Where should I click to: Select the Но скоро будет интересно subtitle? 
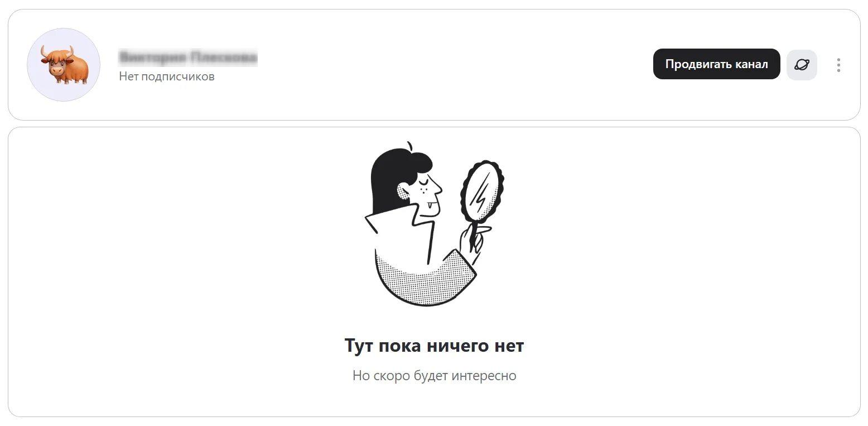[434, 376]
